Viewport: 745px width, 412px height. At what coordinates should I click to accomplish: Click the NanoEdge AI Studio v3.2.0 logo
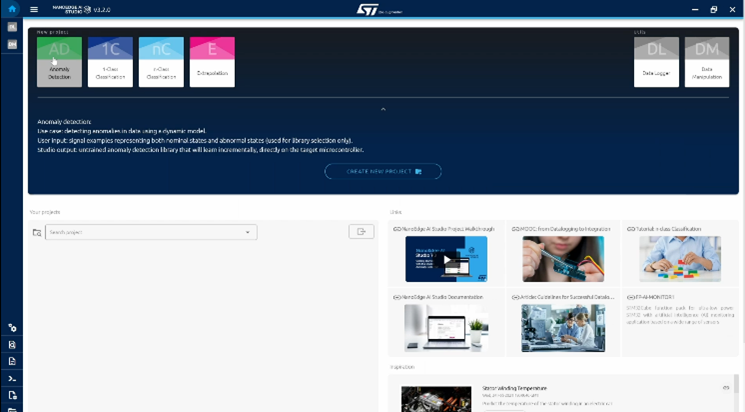pos(81,10)
